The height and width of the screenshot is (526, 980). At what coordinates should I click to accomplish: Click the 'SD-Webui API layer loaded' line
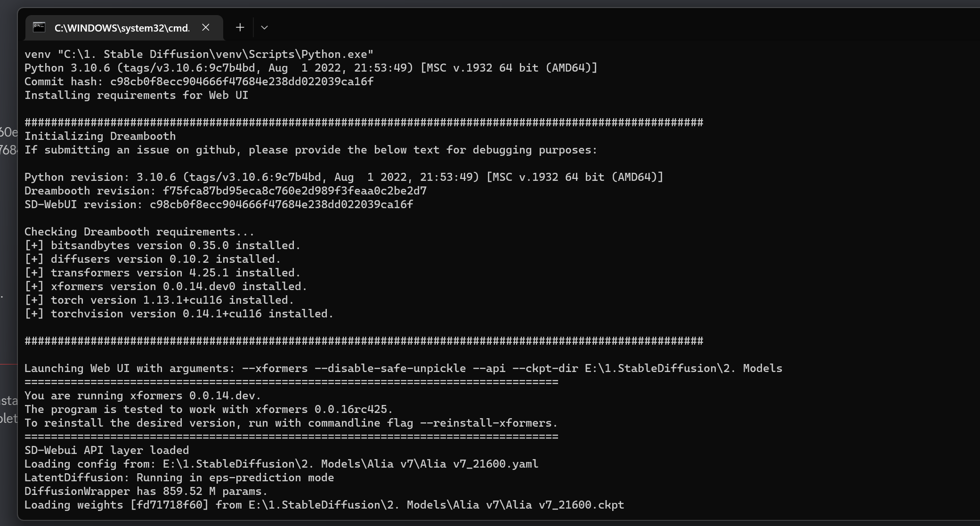pos(106,450)
